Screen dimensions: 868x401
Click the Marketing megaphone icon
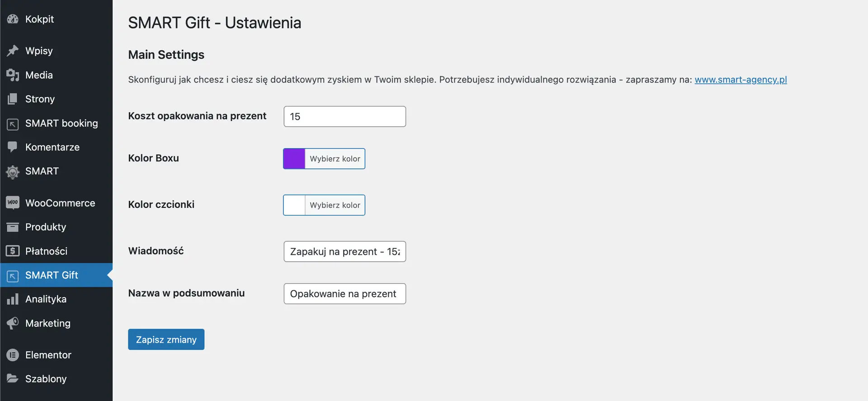click(13, 323)
